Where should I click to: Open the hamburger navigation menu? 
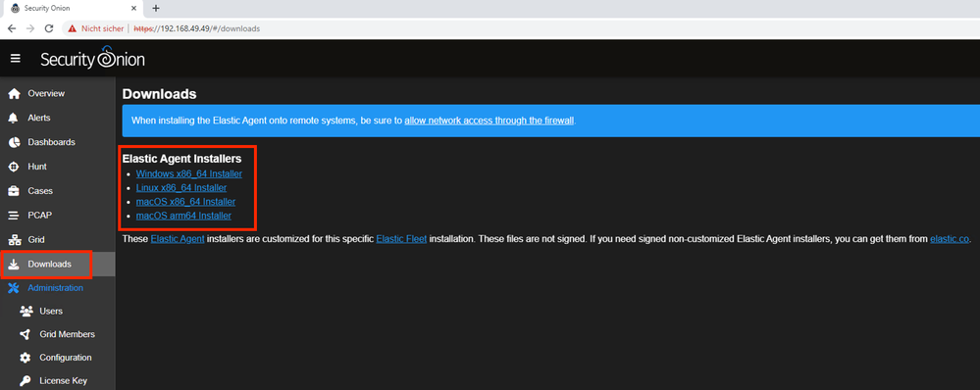16,59
